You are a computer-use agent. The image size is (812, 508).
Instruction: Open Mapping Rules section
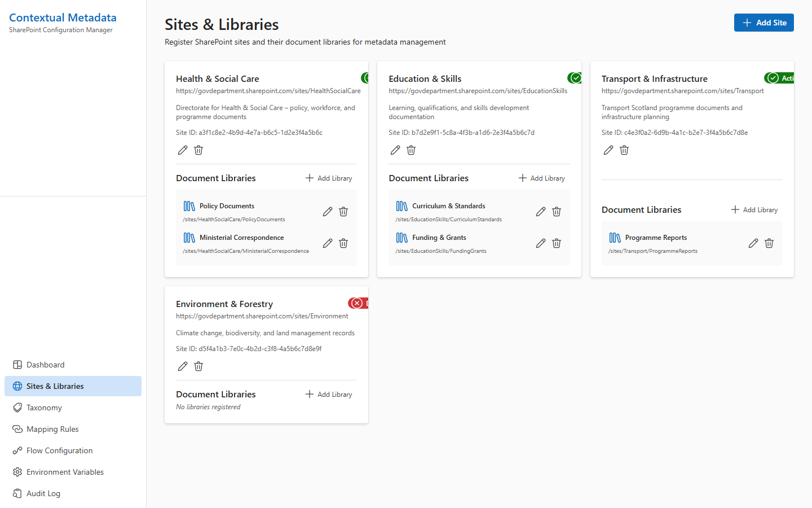click(52, 429)
